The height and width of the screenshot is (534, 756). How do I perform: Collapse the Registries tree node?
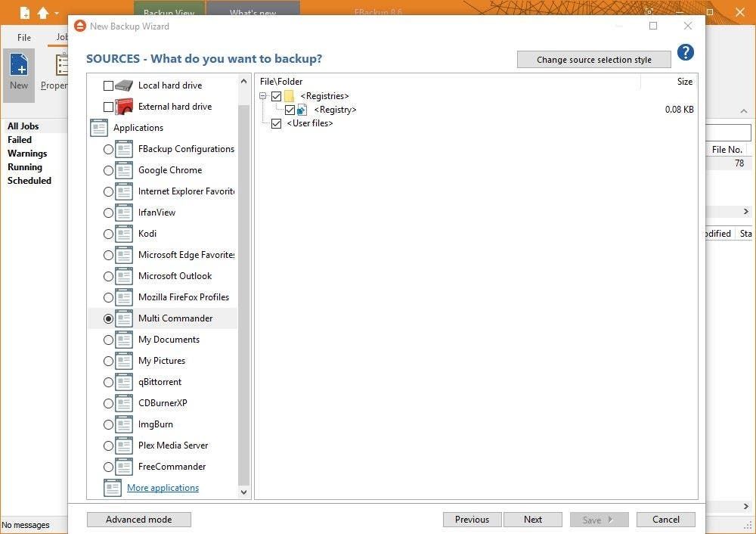pos(263,96)
